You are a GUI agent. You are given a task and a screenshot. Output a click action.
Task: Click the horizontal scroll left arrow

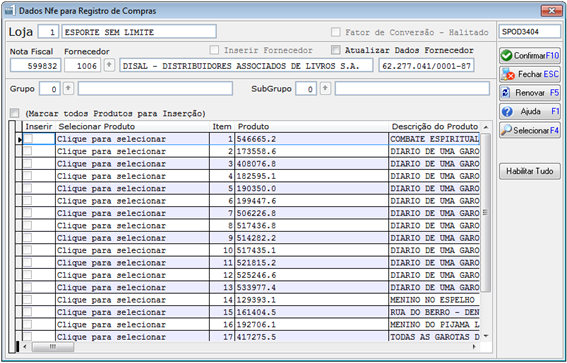point(25,347)
